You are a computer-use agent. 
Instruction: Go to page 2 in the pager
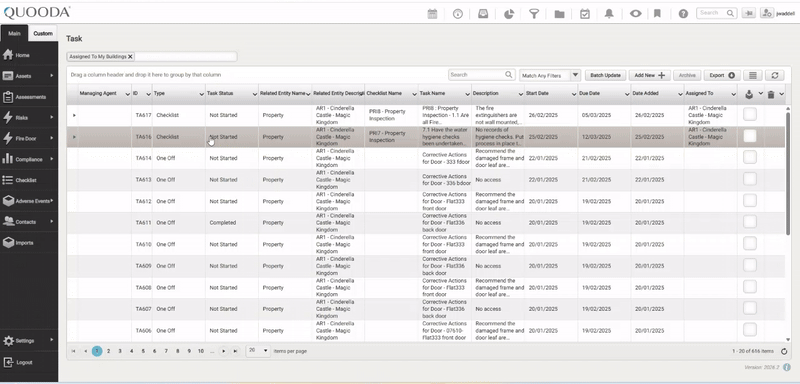[108, 351]
